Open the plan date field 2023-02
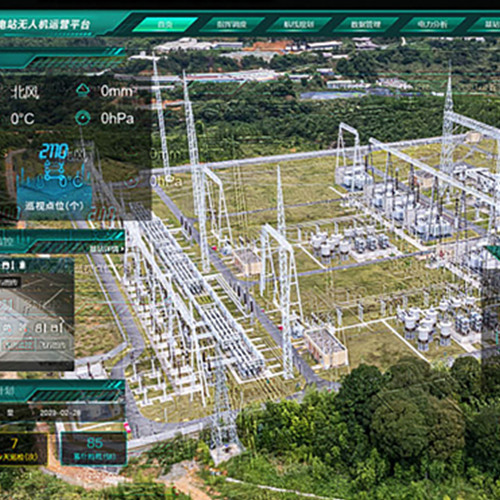 pyautogui.click(x=60, y=413)
